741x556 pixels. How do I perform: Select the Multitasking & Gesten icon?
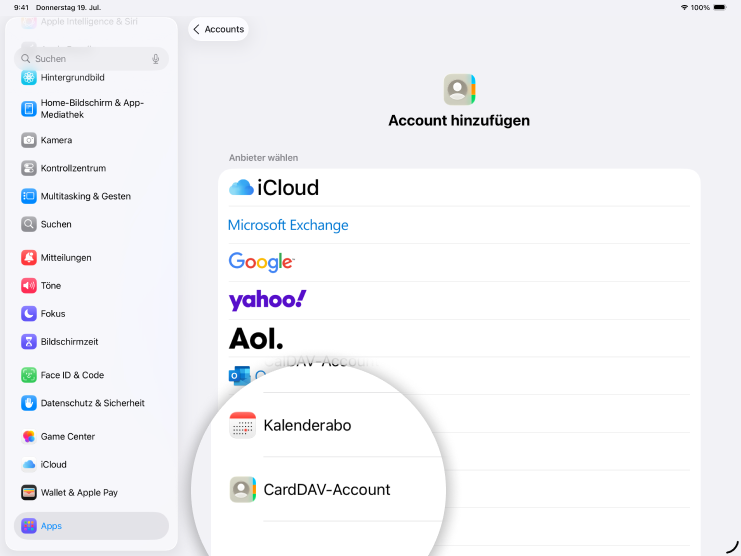click(x=29, y=196)
